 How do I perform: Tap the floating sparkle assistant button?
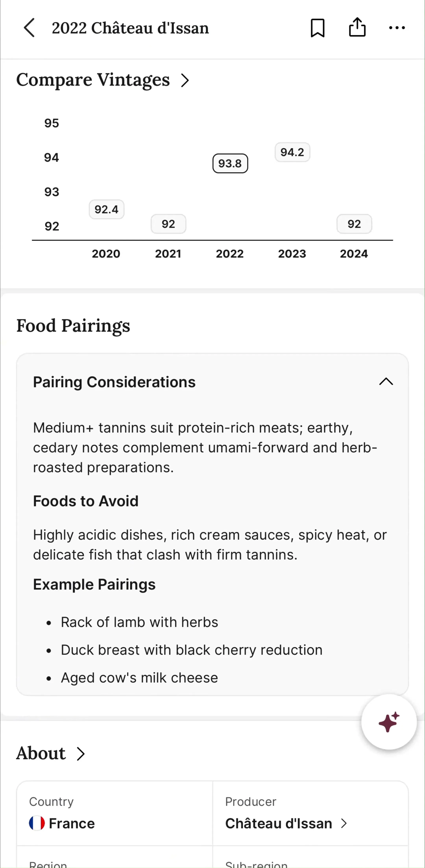click(x=389, y=722)
